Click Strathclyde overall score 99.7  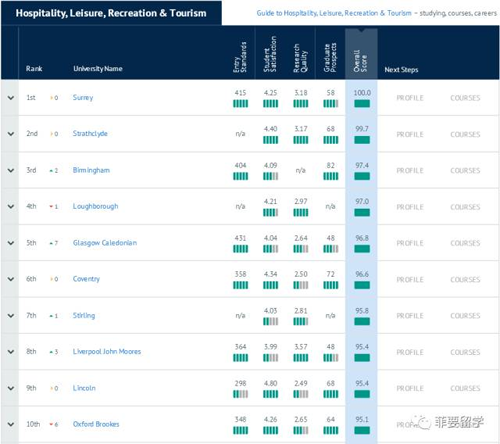click(362, 129)
